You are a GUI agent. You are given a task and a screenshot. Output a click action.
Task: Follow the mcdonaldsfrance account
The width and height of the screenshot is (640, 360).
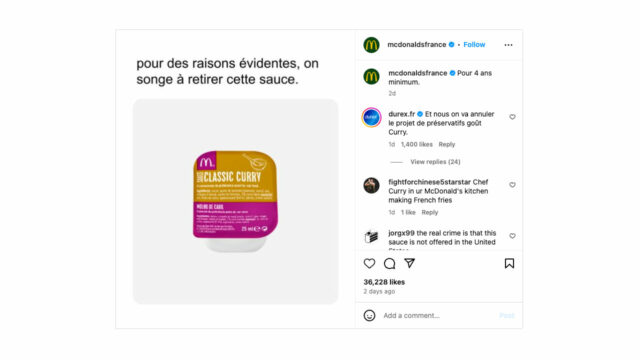474,44
